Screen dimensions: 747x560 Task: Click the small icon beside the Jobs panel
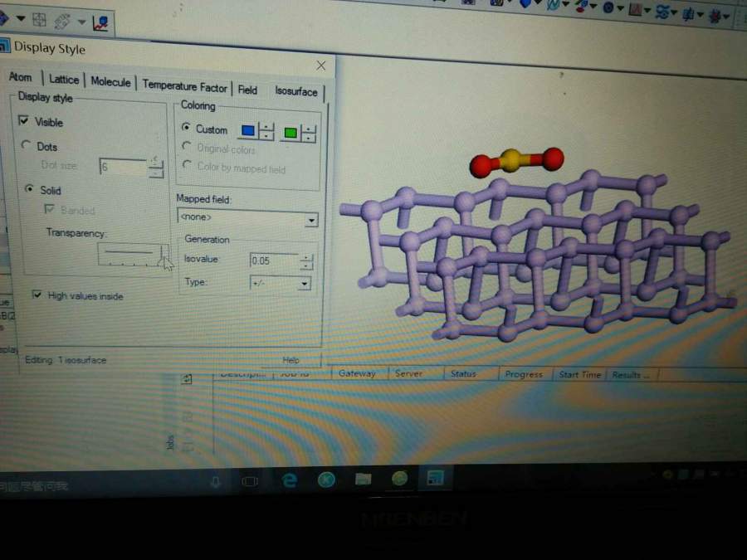click(x=187, y=379)
